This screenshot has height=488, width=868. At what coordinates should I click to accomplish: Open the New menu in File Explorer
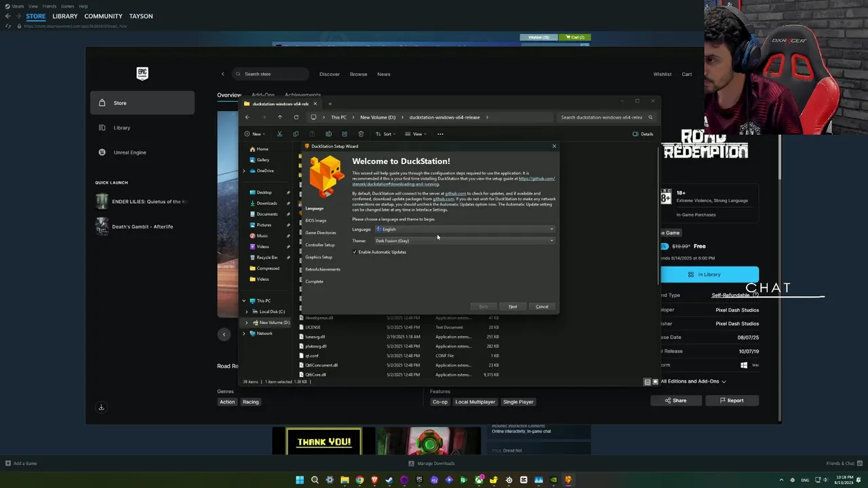click(x=255, y=134)
